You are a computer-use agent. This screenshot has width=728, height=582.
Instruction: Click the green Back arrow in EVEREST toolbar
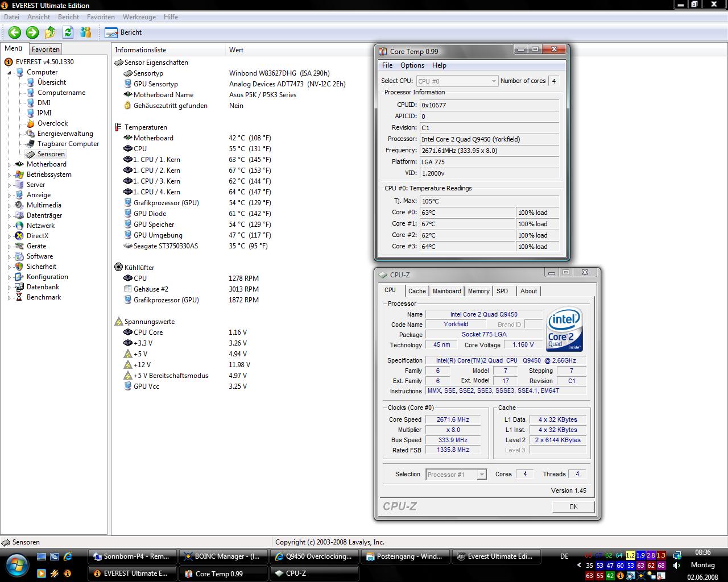click(x=15, y=32)
